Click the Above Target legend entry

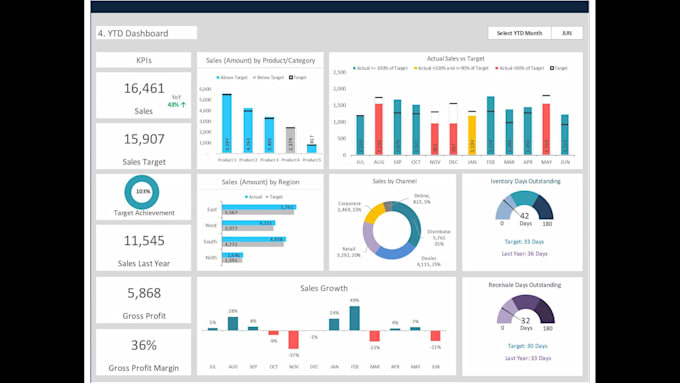click(232, 77)
